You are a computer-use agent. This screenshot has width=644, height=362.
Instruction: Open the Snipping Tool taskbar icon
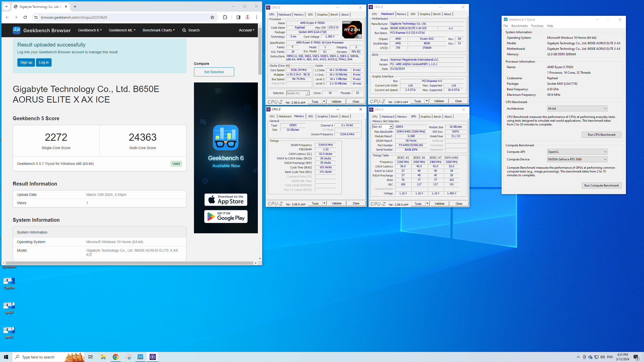(128, 357)
